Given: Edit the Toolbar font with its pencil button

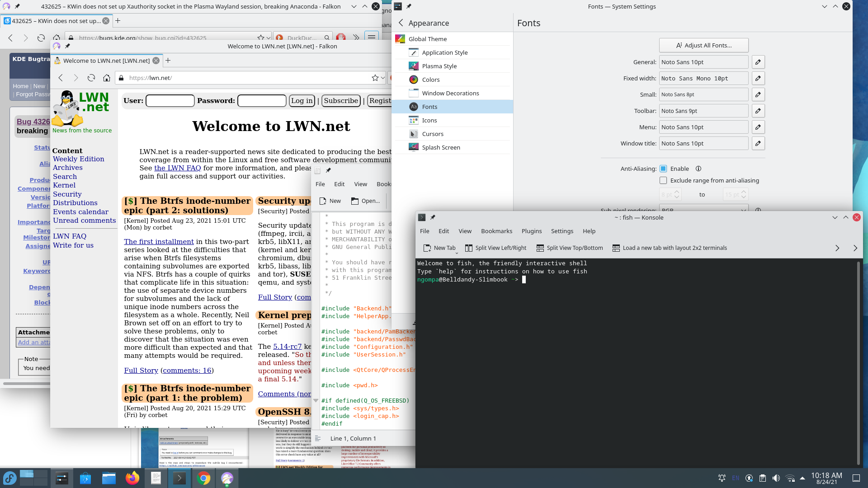Looking at the screenshot, I should (x=758, y=111).
